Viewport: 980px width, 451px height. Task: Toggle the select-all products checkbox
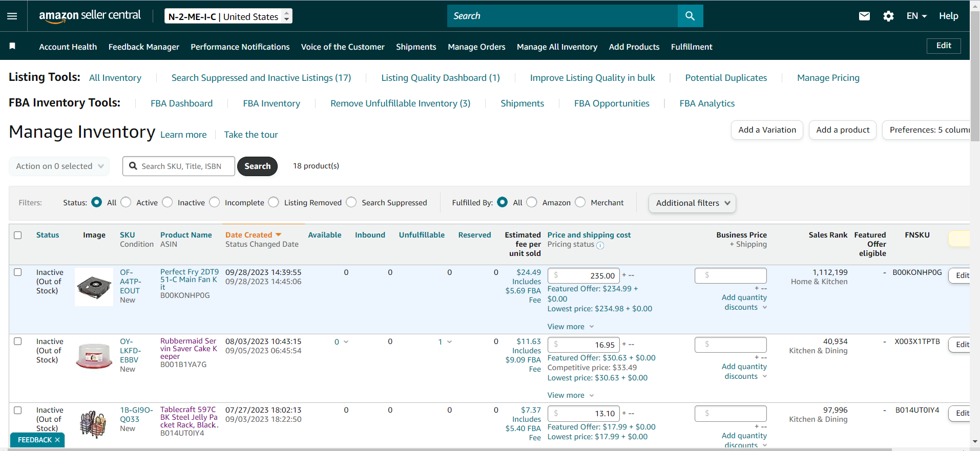(18, 235)
